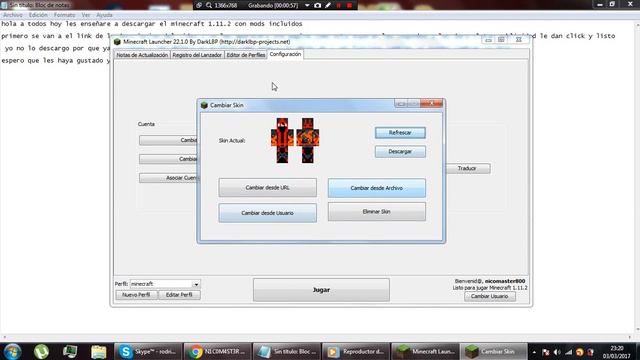
Task: Click the recorder magnifier zoom icon
Action: [x=209, y=5]
